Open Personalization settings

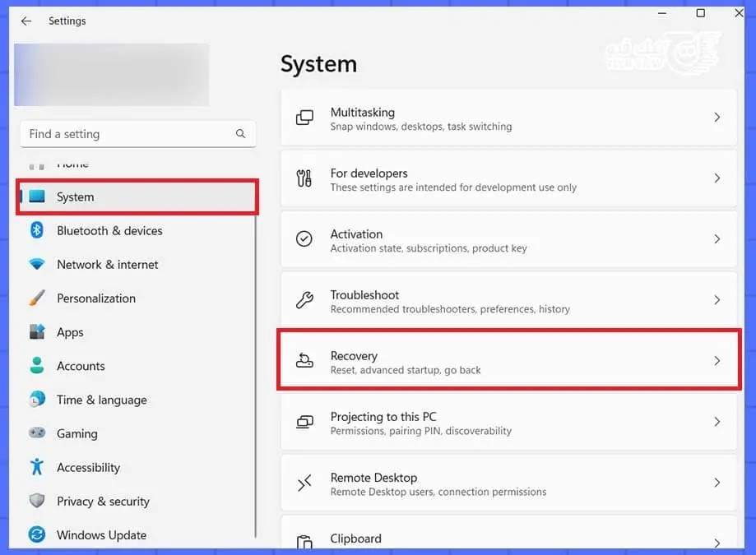point(137,298)
